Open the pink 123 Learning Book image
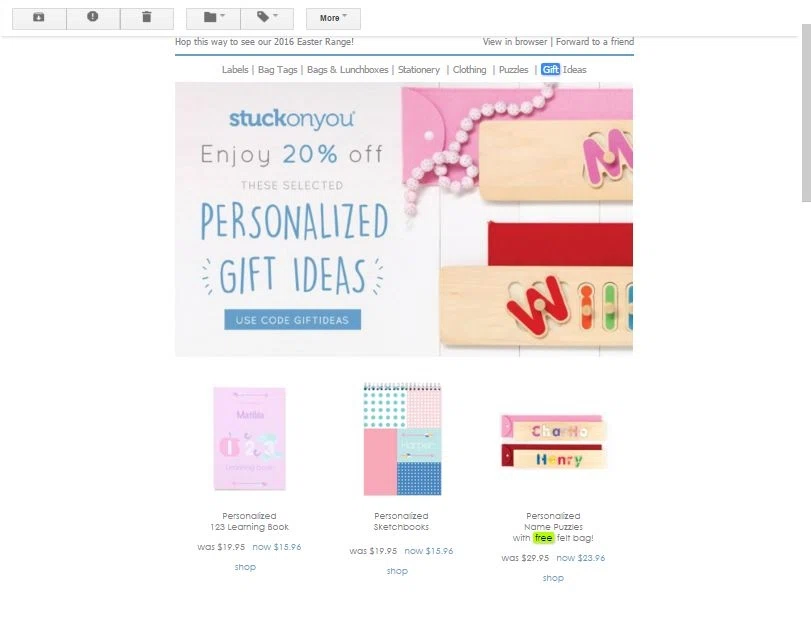811x622 pixels. [x=249, y=438]
